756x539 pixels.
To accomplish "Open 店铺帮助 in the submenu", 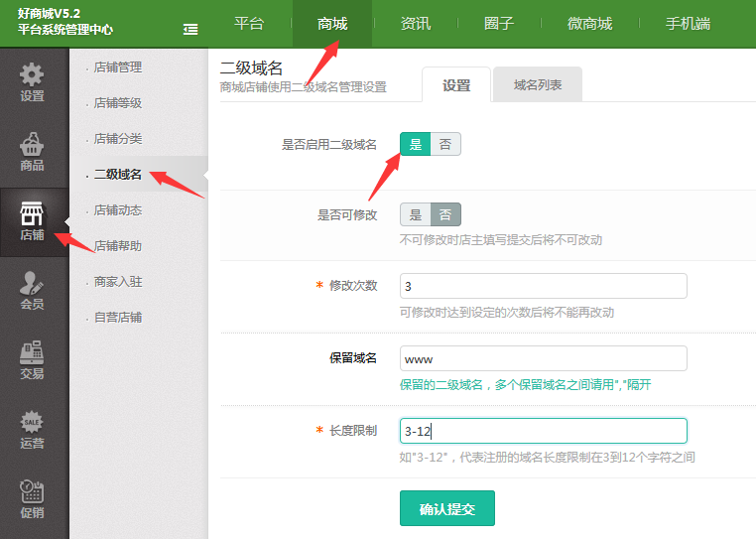I will click(x=118, y=245).
